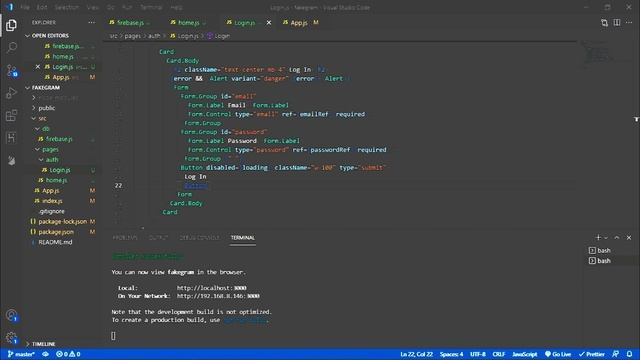Select the Terminal panel tab

(242, 238)
